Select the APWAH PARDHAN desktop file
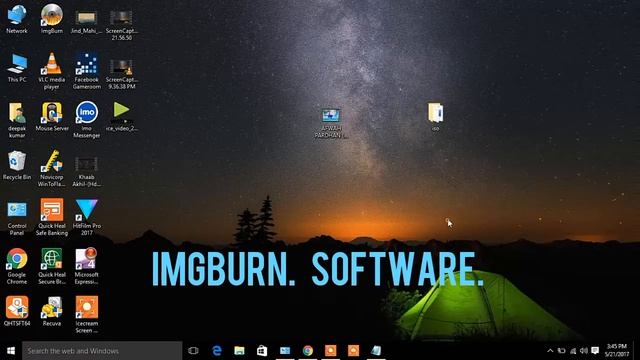The height and width of the screenshot is (360, 640). point(331,123)
